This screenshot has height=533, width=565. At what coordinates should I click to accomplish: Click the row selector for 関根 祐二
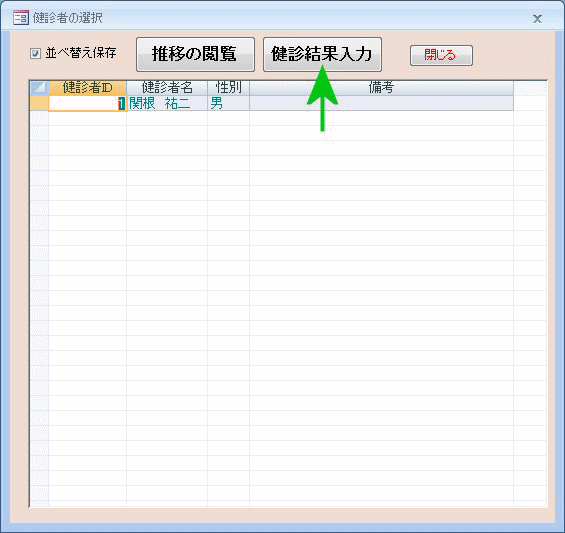[x=39, y=103]
